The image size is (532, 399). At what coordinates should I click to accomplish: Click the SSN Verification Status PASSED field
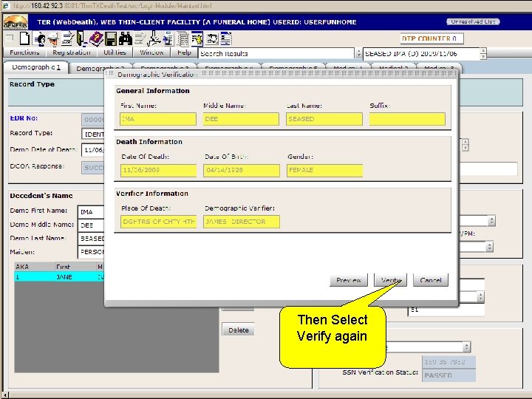click(449, 375)
